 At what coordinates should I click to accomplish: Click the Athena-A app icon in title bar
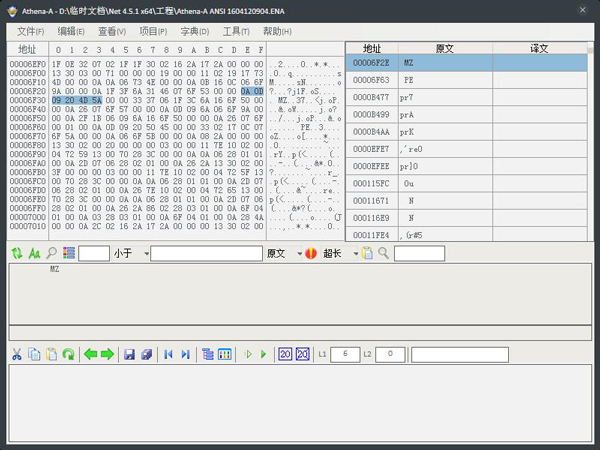pos(13,11)
